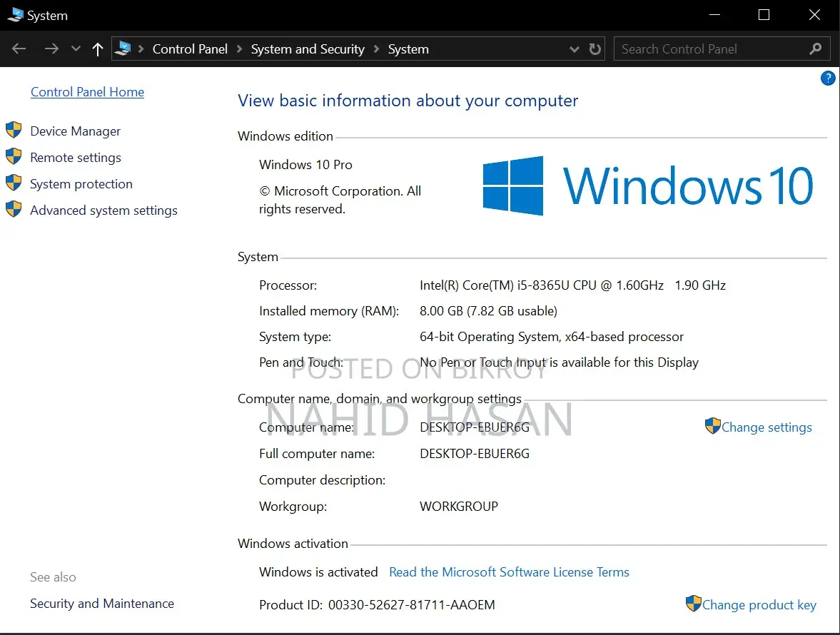Screen dimensions: 840x635
Task: Click shield icon beside Device Manager
Action: tap(14, 130)
